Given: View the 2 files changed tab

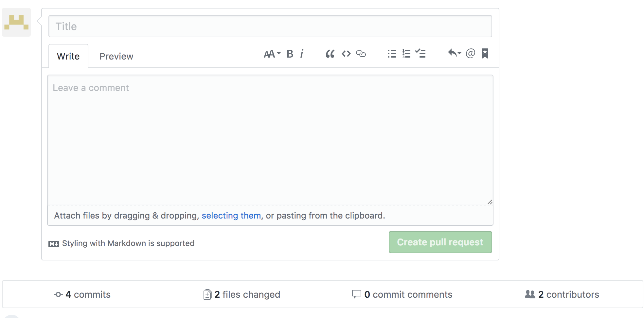Looking at the screenshot, I should click(x=241, y=294).
